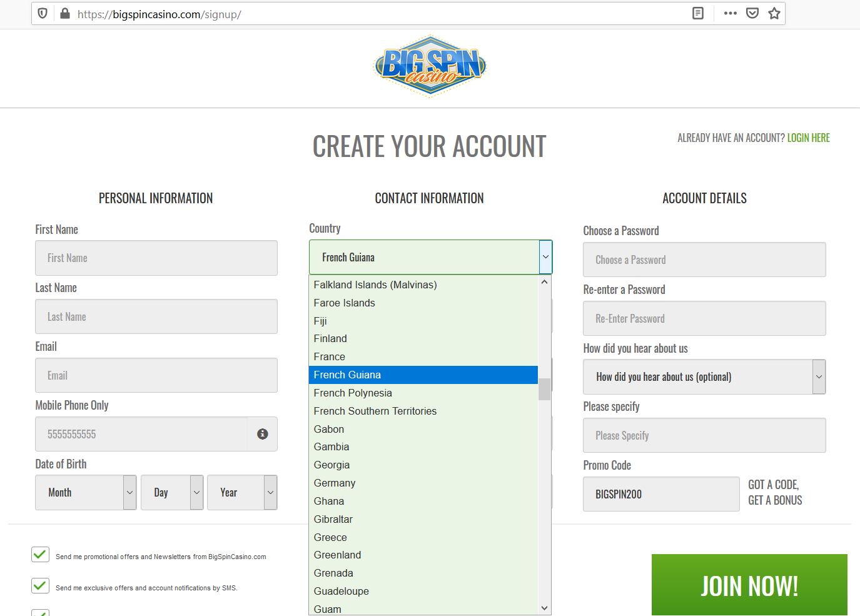Click the Pocket save icon

click(752, 13)
